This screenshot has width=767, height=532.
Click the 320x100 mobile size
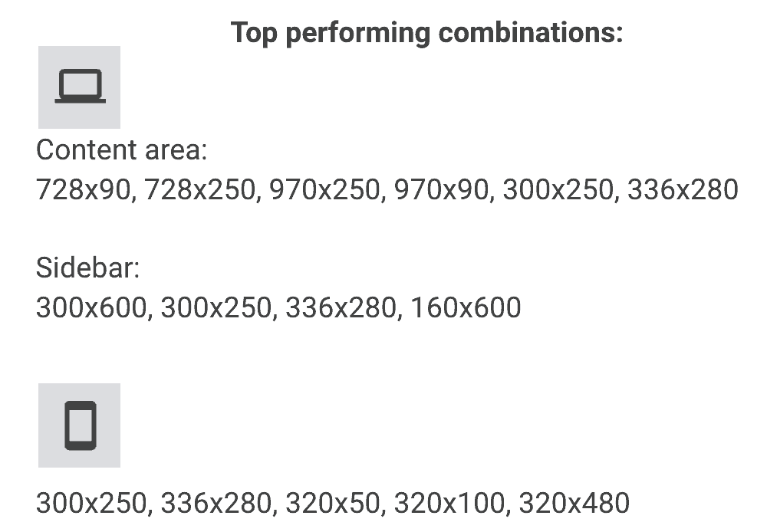[x=449, y=503]
